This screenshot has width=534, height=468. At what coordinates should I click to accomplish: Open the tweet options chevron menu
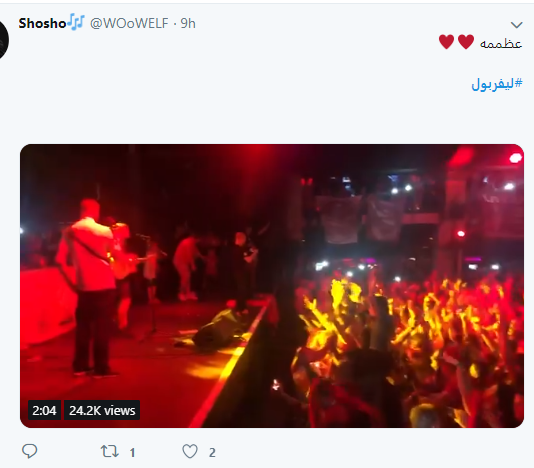pos(517,25)
